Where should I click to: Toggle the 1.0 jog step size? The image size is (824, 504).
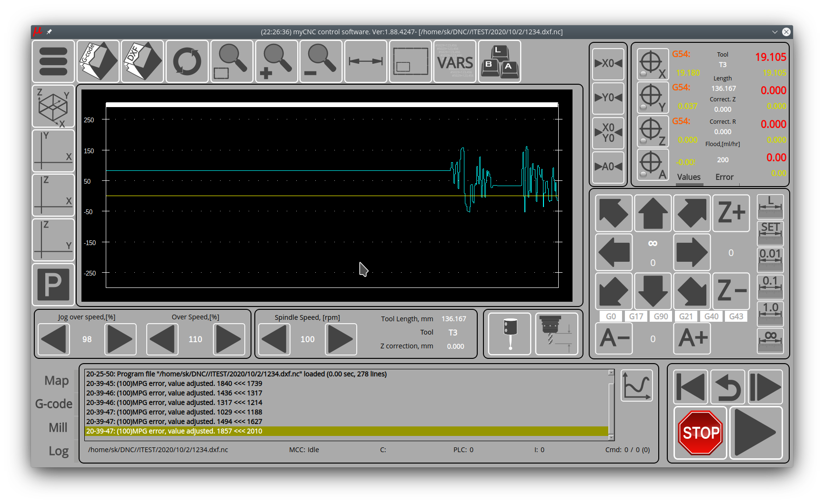(x=770, y=313)
